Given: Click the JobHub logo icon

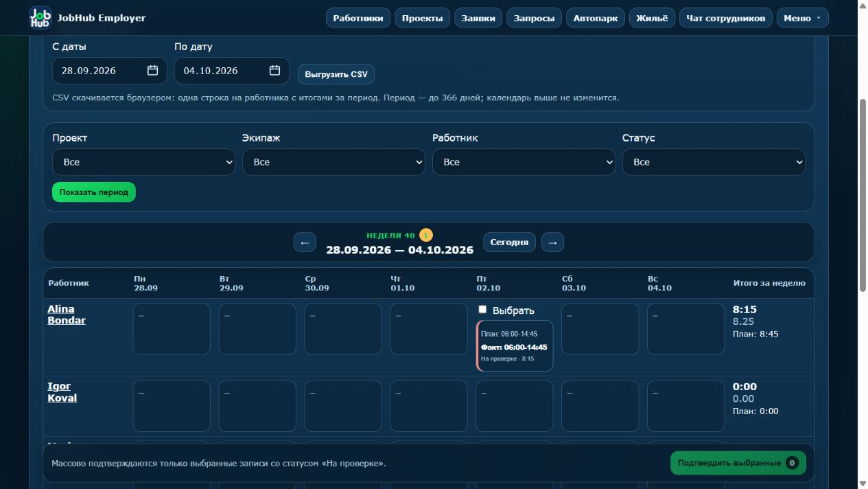Looking at the screenshot, I should pos(40,18).
